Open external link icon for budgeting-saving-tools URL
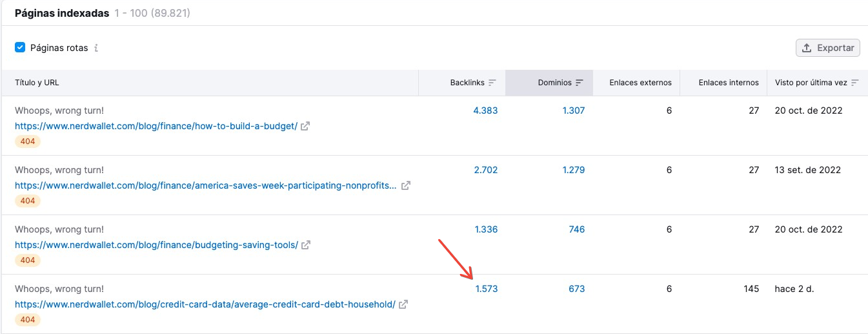This screenshot has width=868, height=334. [x=307, y=245]
